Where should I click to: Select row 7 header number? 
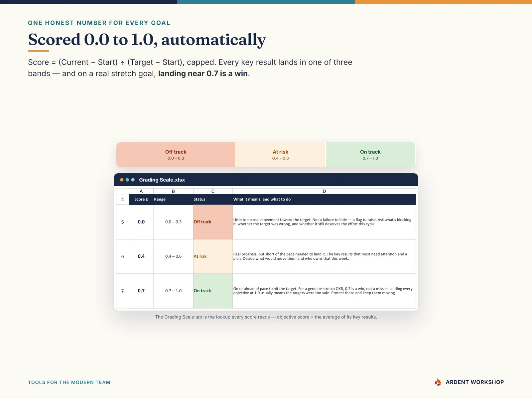[x=122, y=291]
